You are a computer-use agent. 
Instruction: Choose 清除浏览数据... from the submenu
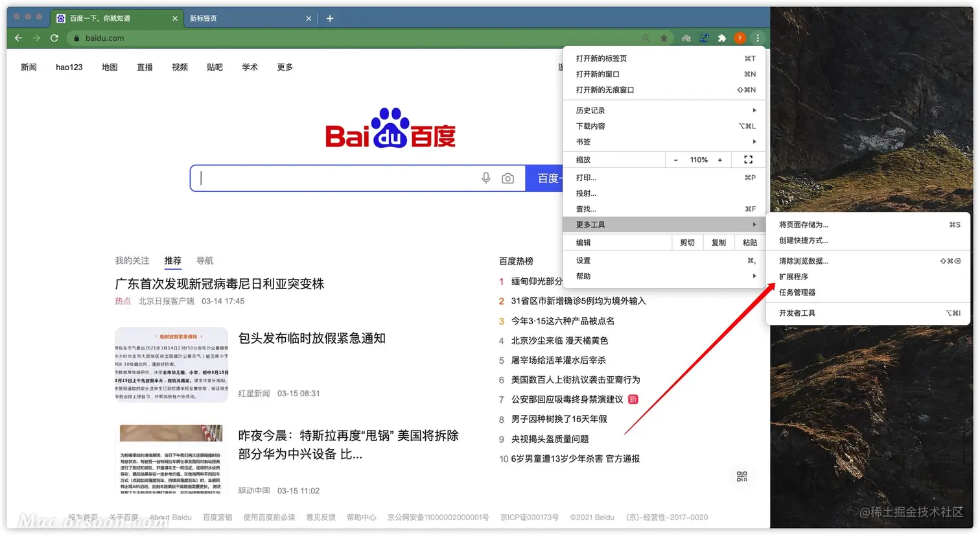click(869, 261)
